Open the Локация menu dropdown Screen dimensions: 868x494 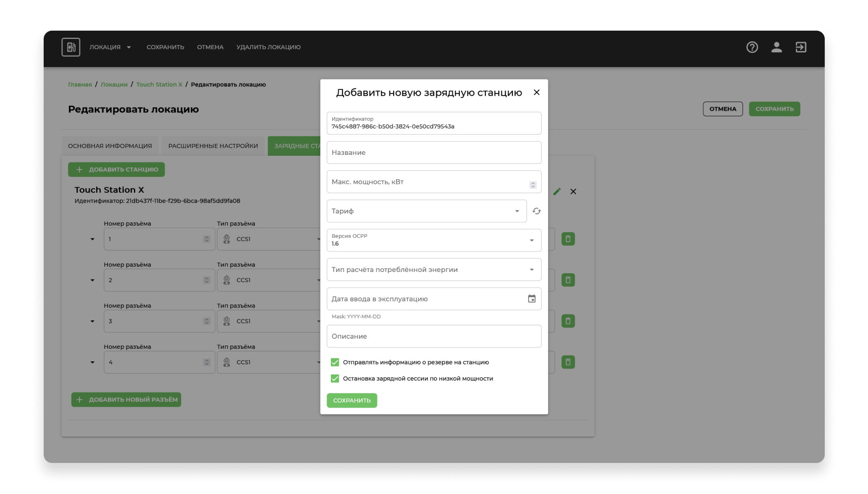point(110,47)
